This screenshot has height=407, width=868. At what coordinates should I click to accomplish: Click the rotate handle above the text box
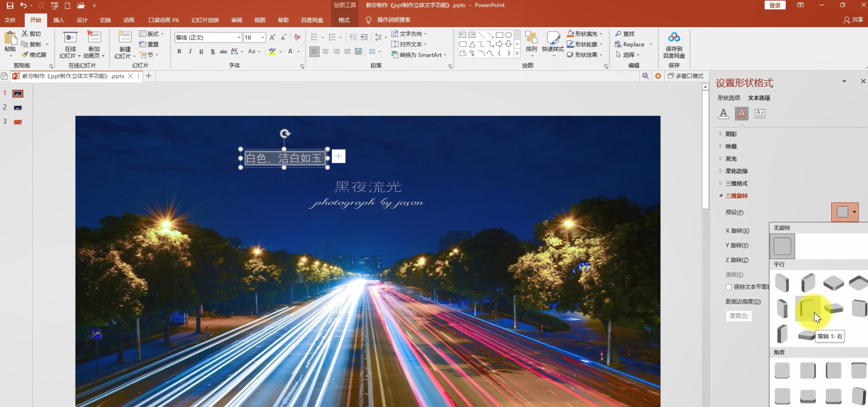(x=285, y=134)
